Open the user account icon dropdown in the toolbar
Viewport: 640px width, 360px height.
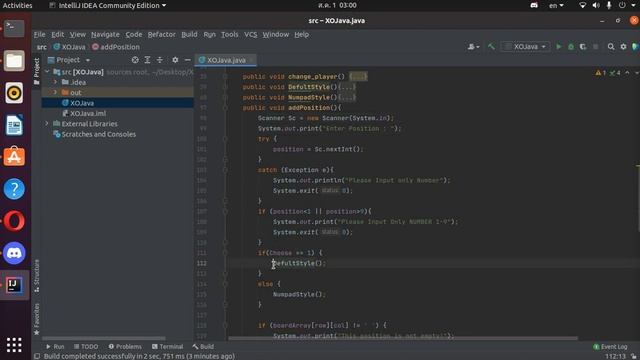click(473, 47)
